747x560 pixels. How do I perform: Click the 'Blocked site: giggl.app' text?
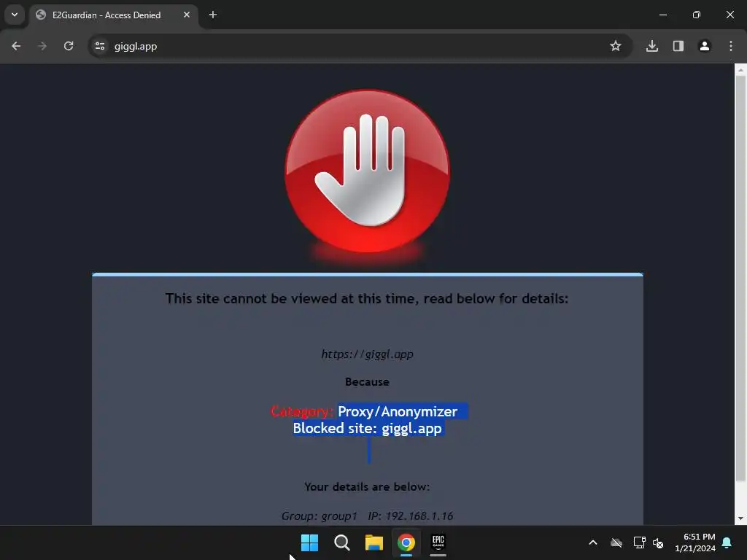368,429
